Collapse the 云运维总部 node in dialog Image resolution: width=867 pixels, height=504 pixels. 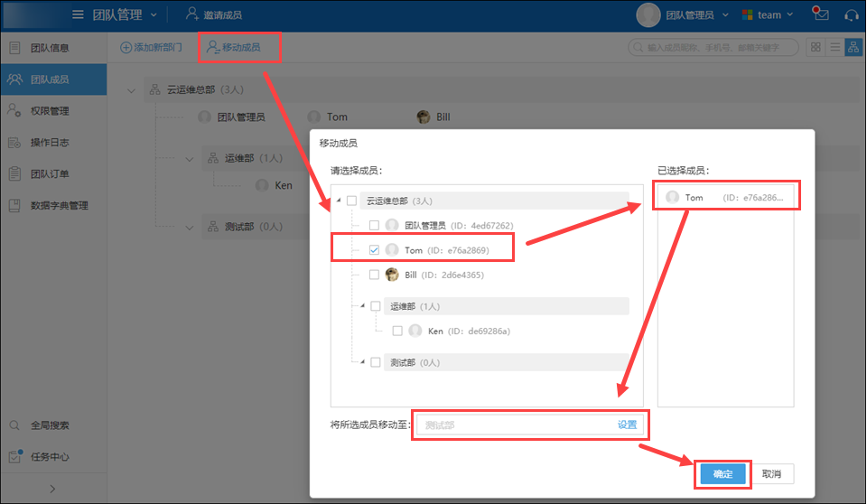339,201
